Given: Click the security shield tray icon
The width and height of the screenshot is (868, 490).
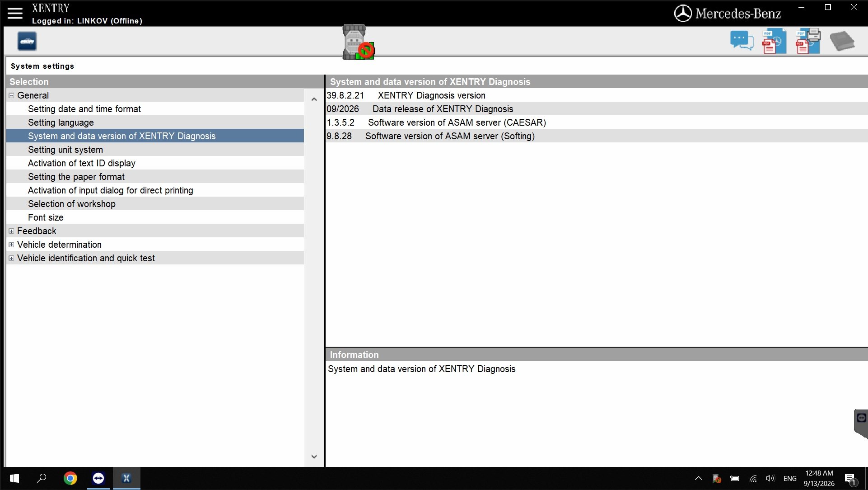Looking at the screenshot, I should (717, 478).
